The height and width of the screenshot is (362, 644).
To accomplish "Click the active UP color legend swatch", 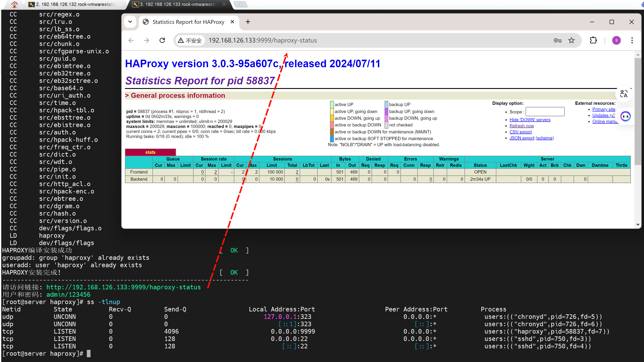I will coord(332,104).
